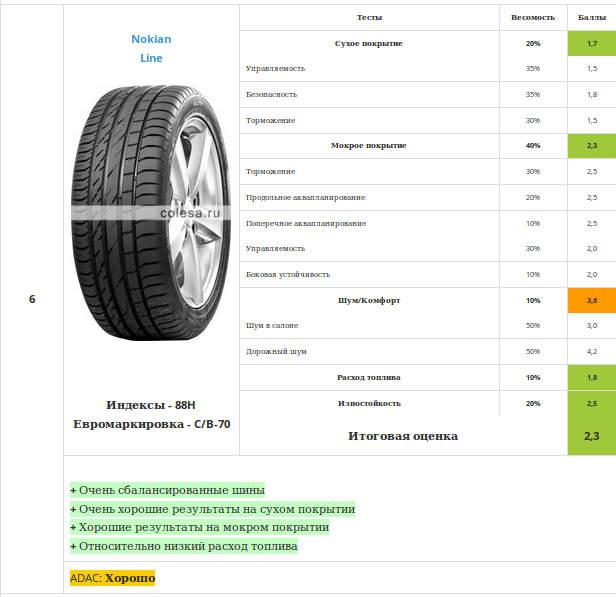
Task: Click the Очень сбалансированные шины highlight
Action: click(167, 490)
